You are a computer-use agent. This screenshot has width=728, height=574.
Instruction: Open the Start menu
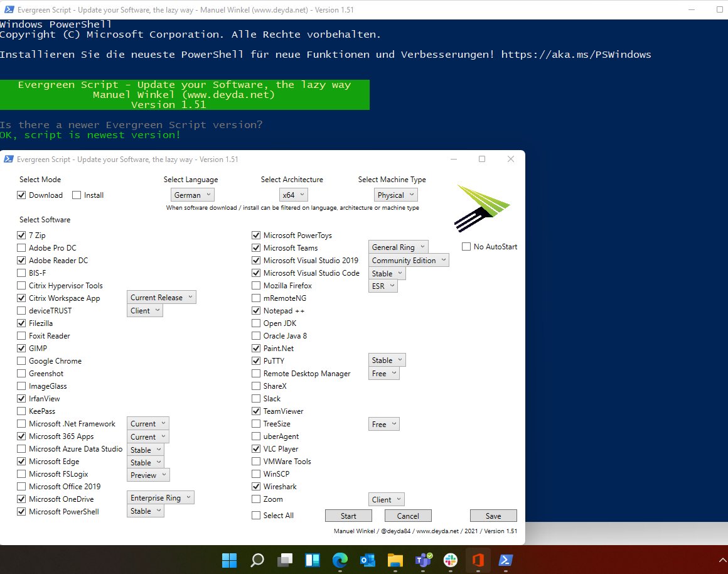[x=229, y=560]
